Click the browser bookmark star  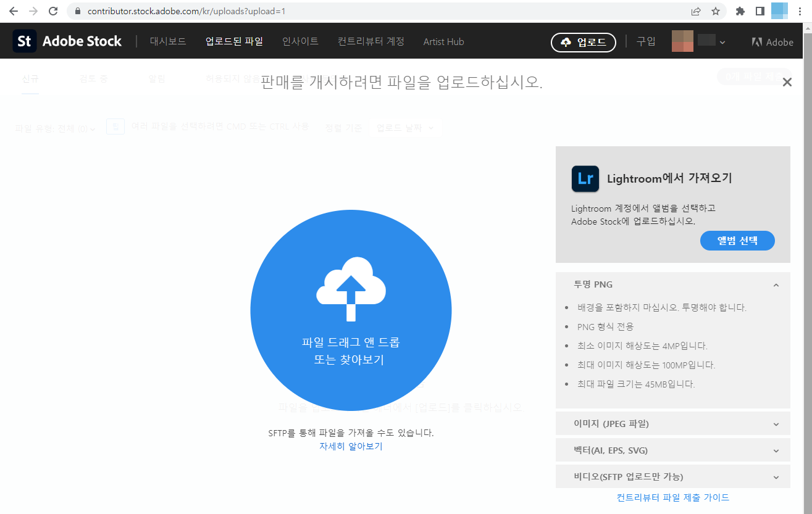coord(716,11)
